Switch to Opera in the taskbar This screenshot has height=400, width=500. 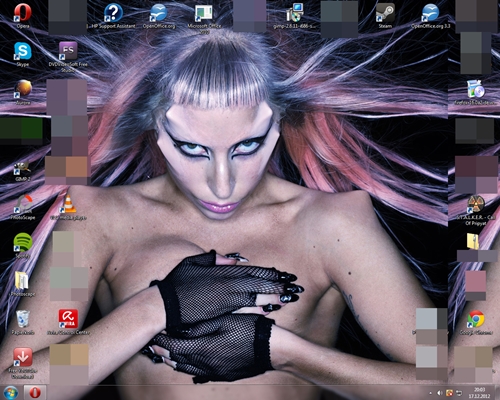[35, 392]
